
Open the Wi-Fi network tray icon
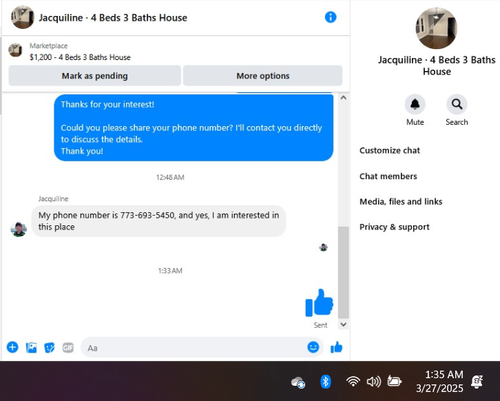(x=353, y=381)
